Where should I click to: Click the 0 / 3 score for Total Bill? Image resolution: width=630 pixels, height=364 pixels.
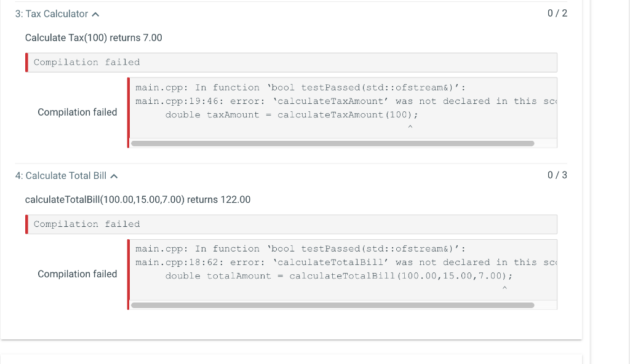pos(557,175)
